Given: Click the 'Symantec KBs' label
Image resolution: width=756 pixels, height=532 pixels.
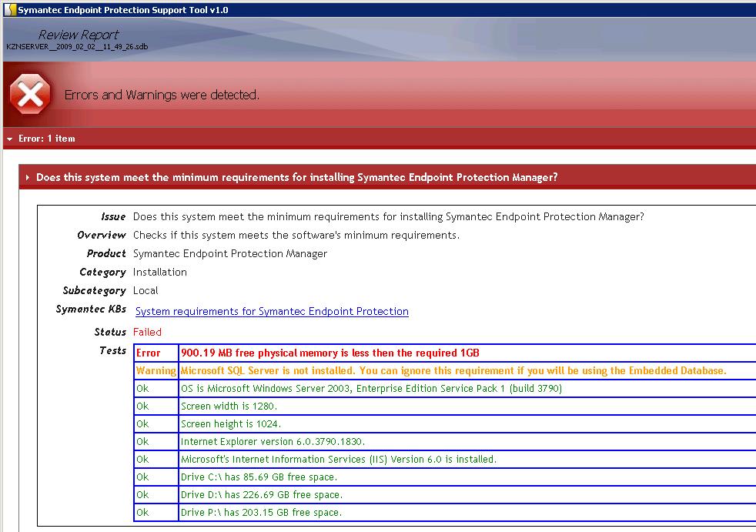Looking at the screenshot, I should (91, 309).
